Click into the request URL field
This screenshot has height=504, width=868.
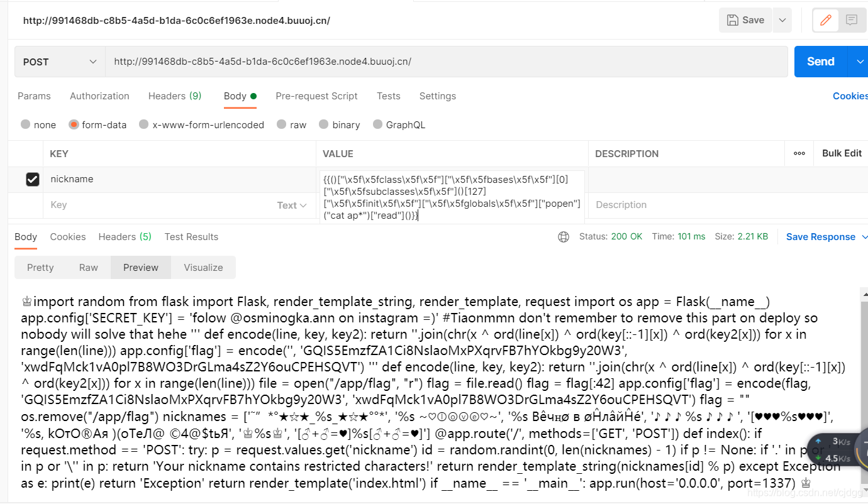pos(446,62)
